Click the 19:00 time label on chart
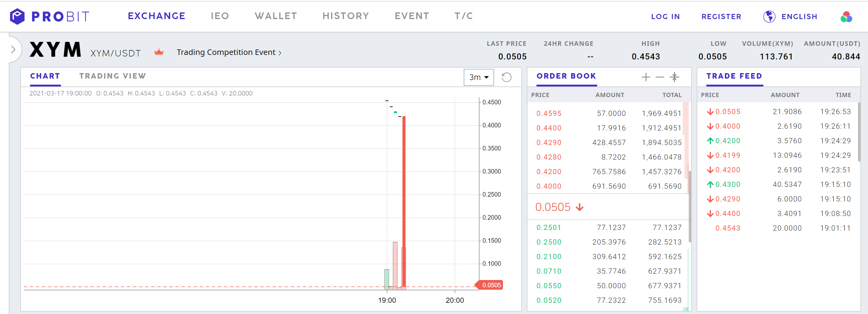The image size is (868, 314). (387, 300)
